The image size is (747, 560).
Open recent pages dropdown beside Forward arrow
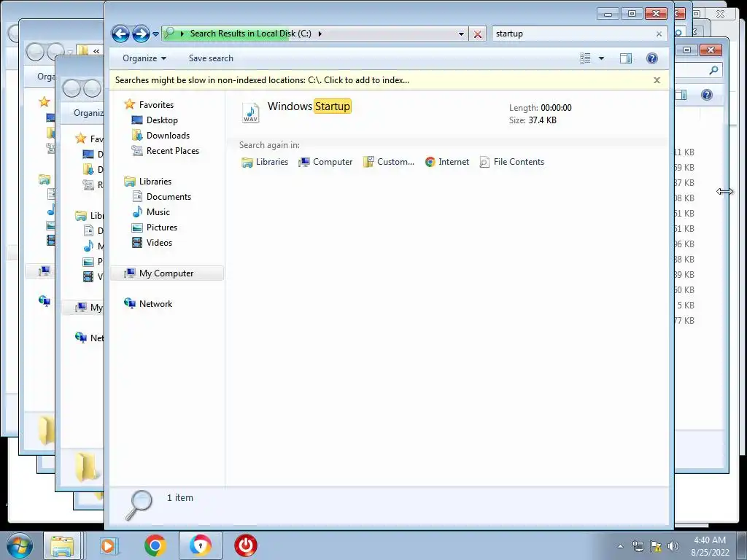tap(155, 34)
